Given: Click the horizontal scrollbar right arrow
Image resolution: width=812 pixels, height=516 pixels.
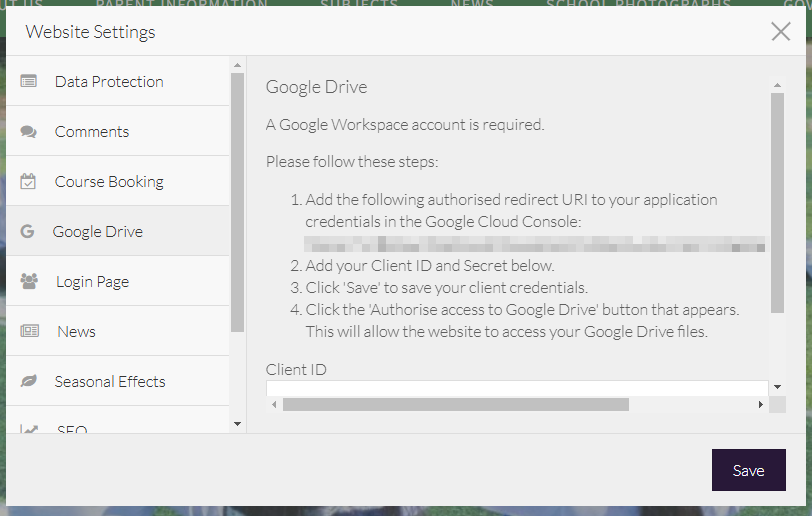Looking at the screenshot, I should point(760,404).
